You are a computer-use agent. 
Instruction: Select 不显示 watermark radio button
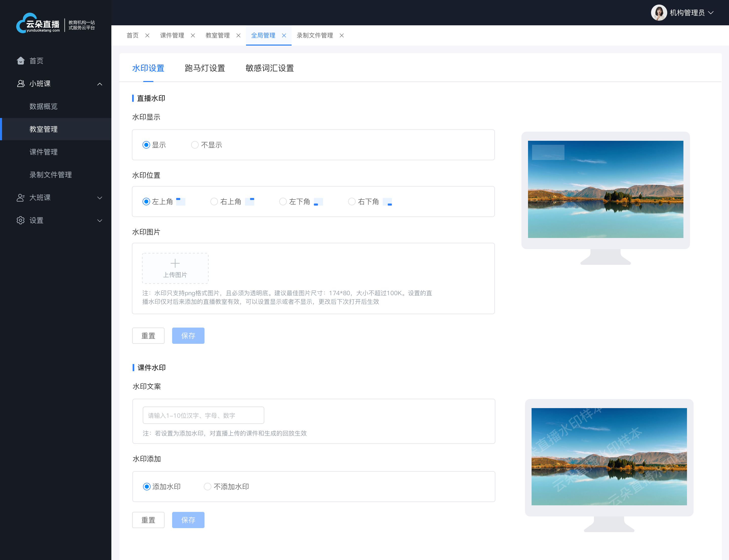(x=195, y=144)
